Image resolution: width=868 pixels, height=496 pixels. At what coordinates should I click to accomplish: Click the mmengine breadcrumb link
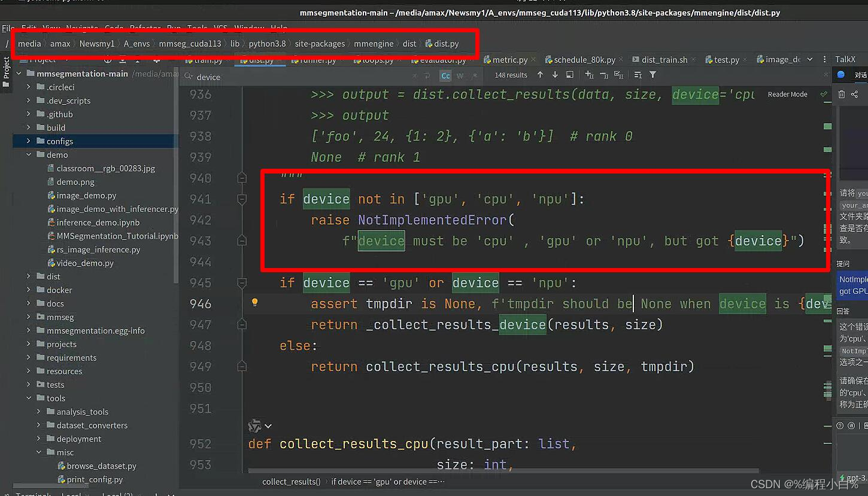(x=373, y=44)
